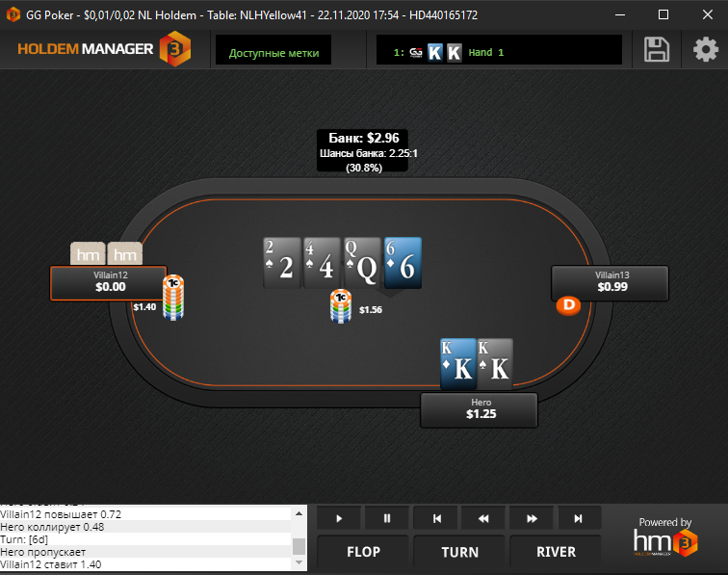Jump to the first action of the hand
This screenshot has width=728, height=575.
point(435,518)
